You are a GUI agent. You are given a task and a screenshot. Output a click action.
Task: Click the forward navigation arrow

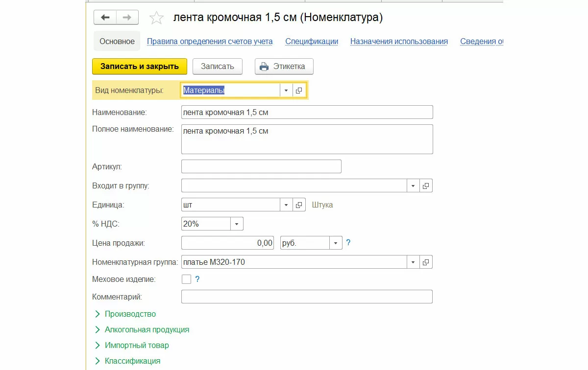pyautogui.click(x=127, y=18)
